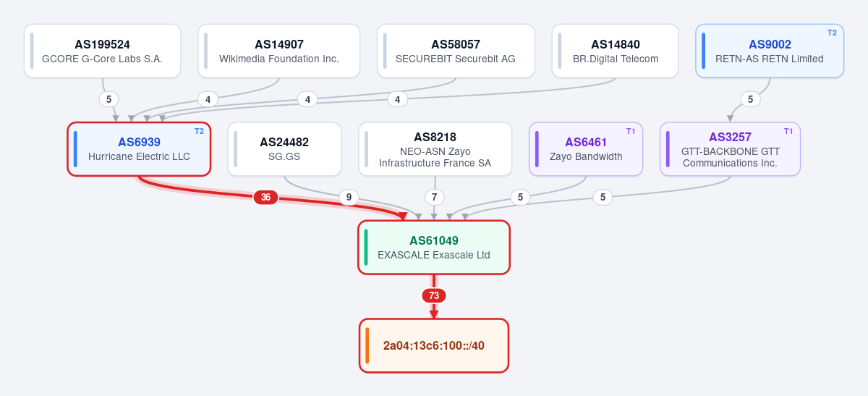Viewport: 868px width, 396px height.
Task: Select the AS24482 SG.GS node
Action: tap(284, 149)
